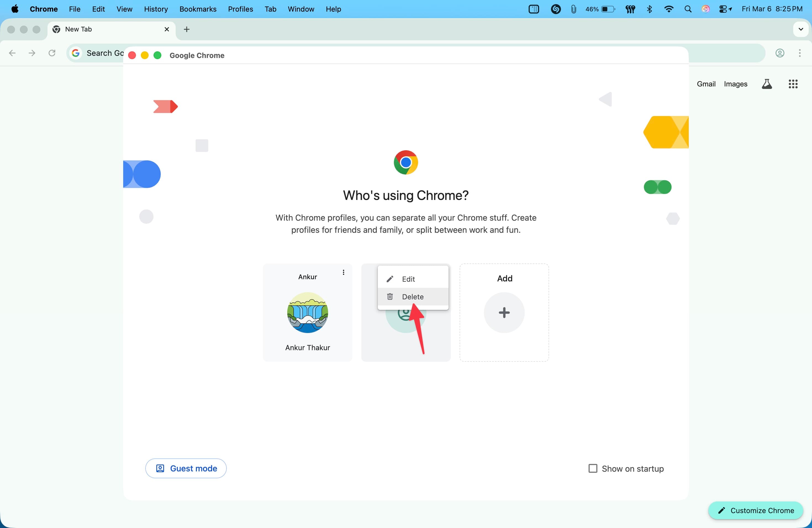The height and width of the screenshot is (528, 812).
Task: Open the Google apps grid icon
Action: (x=793, y=84)
